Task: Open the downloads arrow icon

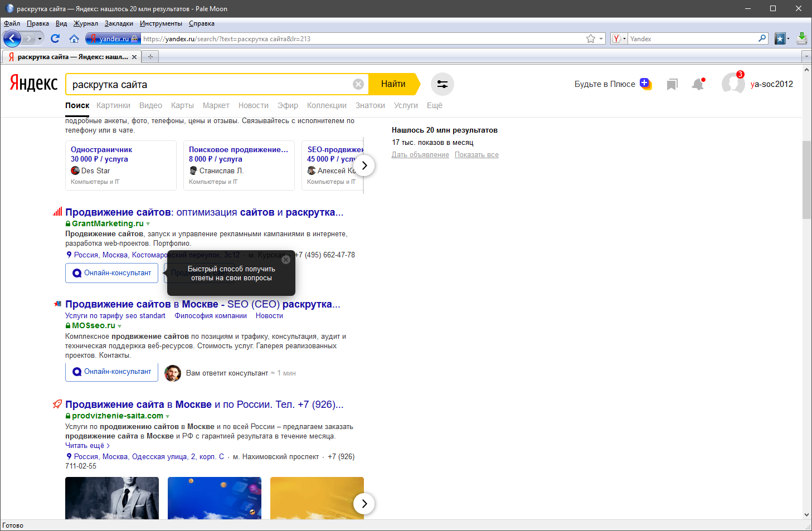Action: (x=801, y=38)
